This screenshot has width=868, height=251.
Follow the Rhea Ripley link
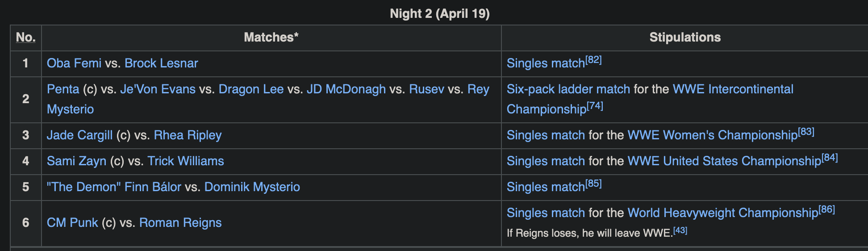pyautogui.click(x=188, y=135)
